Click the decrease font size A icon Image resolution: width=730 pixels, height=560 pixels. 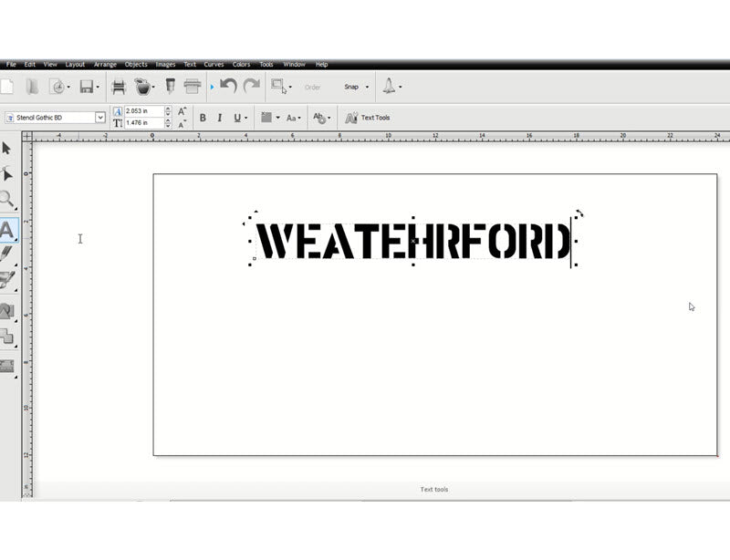click(182, 124)
